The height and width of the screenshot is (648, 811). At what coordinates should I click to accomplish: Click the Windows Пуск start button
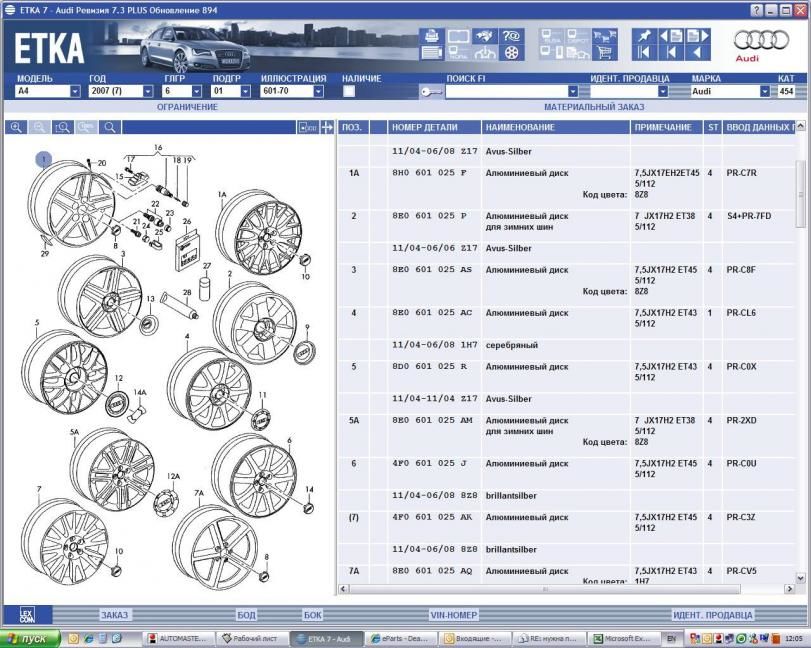click(x=30, y=639)
